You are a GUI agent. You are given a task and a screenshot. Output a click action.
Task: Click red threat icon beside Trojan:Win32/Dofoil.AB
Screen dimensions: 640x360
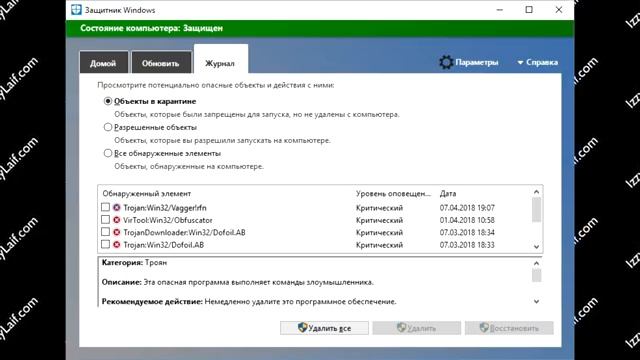117,245
